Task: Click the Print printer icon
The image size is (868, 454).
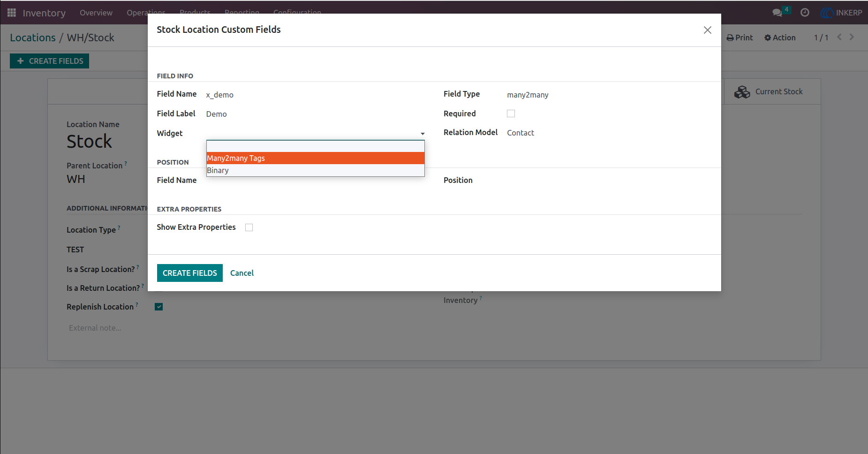Action: (x=730, y=38)
